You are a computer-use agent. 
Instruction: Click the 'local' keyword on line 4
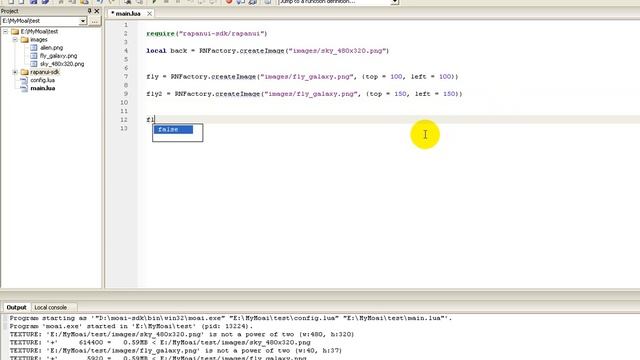coord(156,51)
